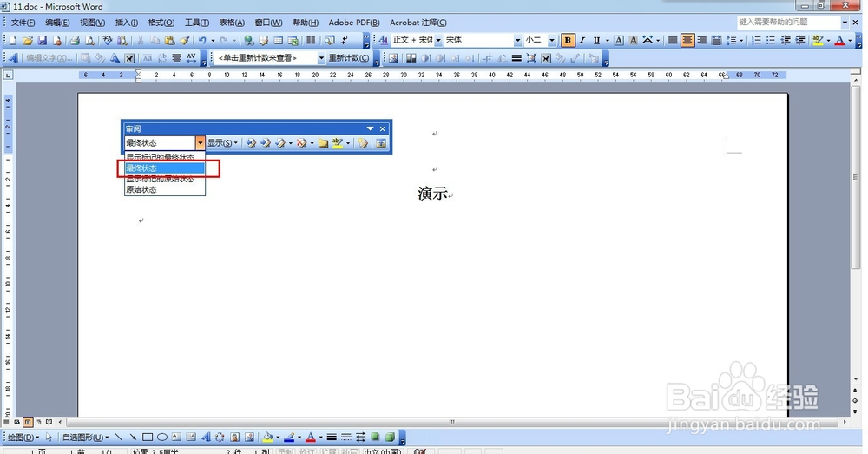868x454 pixels.
Task: Insert a table from the toolbar
Action: (279, 41)
